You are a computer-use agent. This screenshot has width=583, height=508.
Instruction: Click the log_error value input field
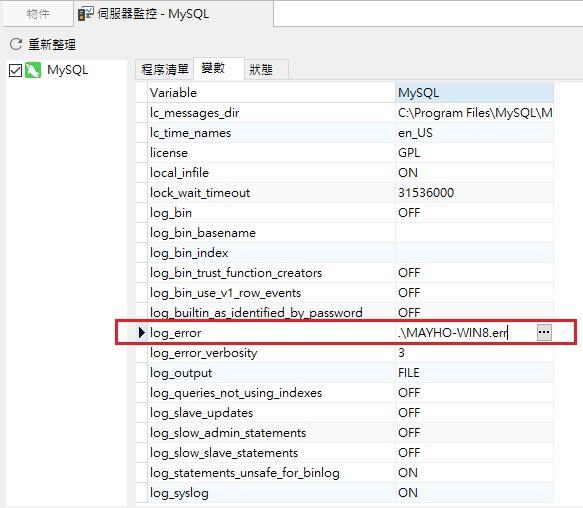pyautogui.click(x=466, y=332)
